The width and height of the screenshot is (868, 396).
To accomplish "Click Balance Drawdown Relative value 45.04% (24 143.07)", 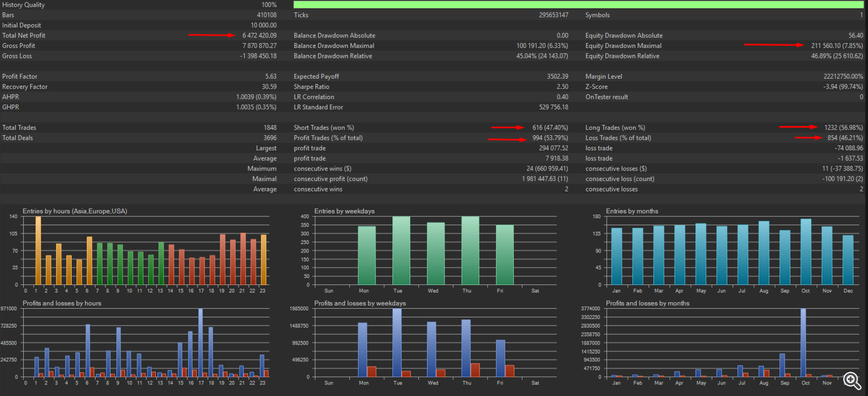I will tap(542, 56).
